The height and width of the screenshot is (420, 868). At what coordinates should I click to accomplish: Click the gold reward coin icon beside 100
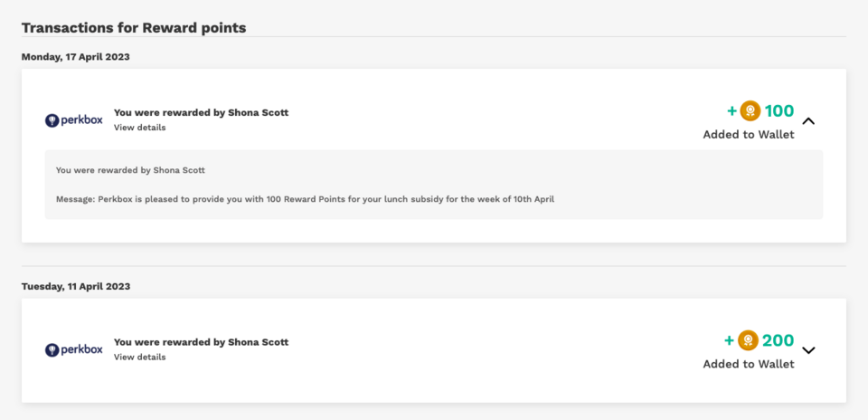pos(750,111)
